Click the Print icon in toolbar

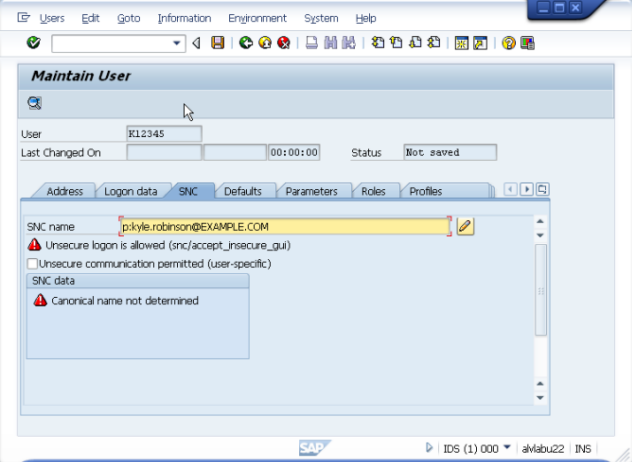312,43
